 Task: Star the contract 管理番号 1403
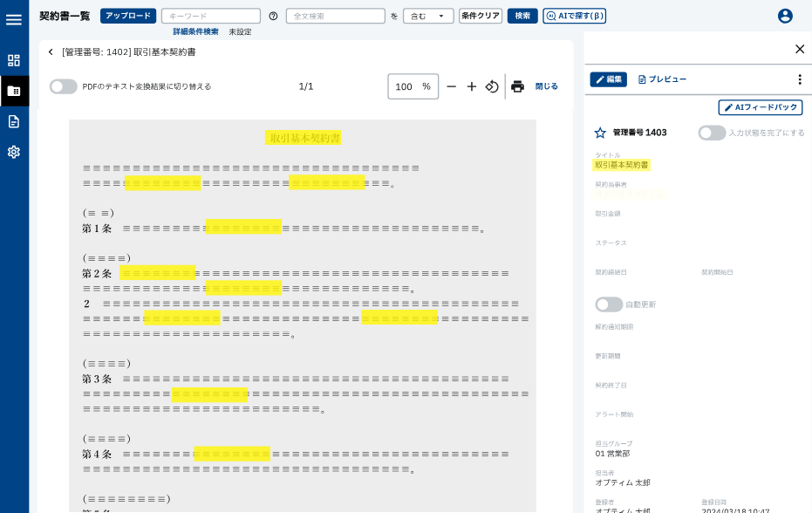(x=600, y=133)
